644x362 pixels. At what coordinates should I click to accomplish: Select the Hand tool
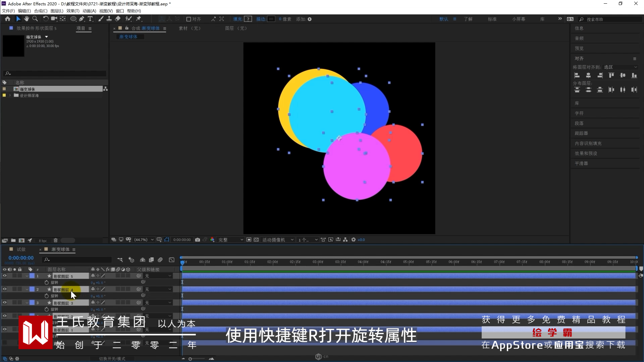26,19
